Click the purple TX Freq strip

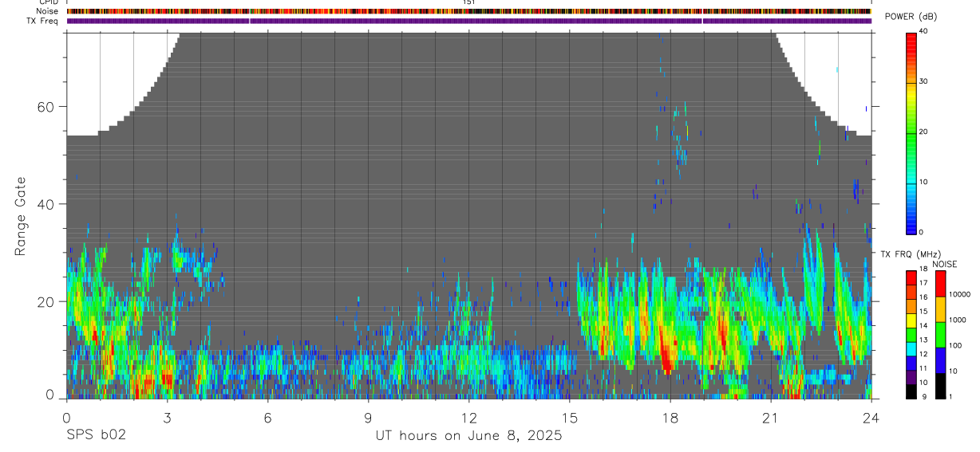tap(468, 20)
